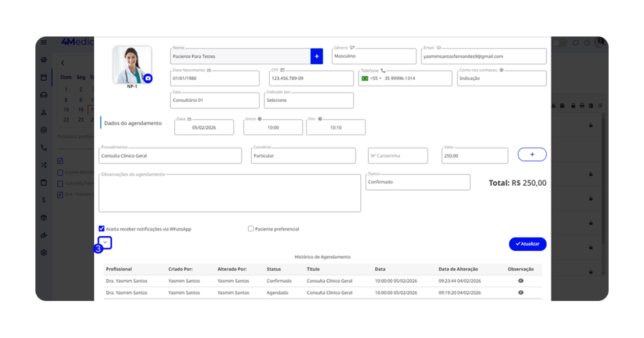
Task: View observation eye icon for Agendado row
Action: click(521, 293)
